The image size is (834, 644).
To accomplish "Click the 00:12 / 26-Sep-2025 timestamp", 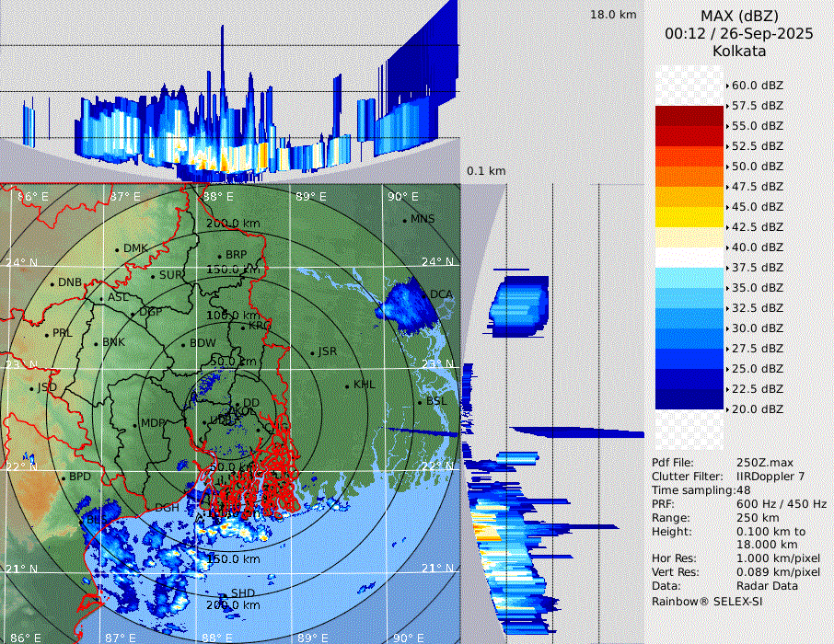I will coord(738,33).
